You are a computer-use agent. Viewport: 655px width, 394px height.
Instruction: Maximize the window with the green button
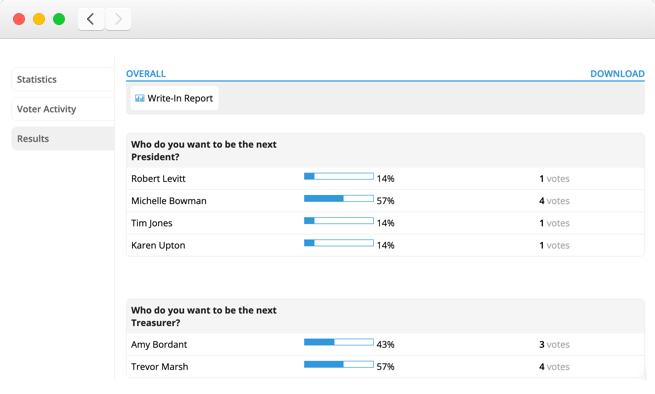click(x=59, y=19)
